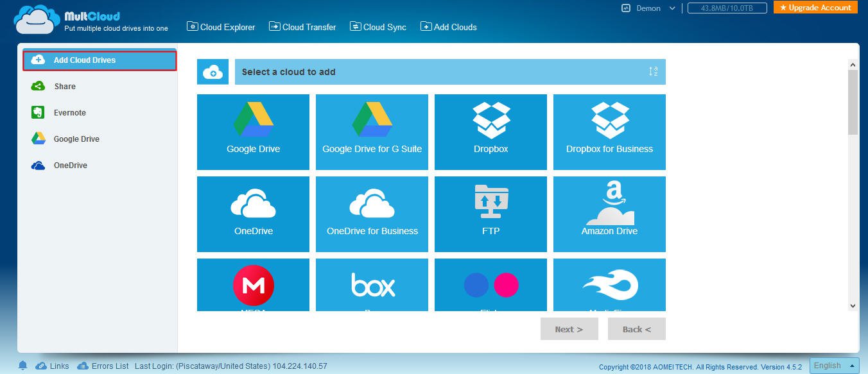Toggle the sort order icon in the header
868x374 pixels.
(654, 72)
